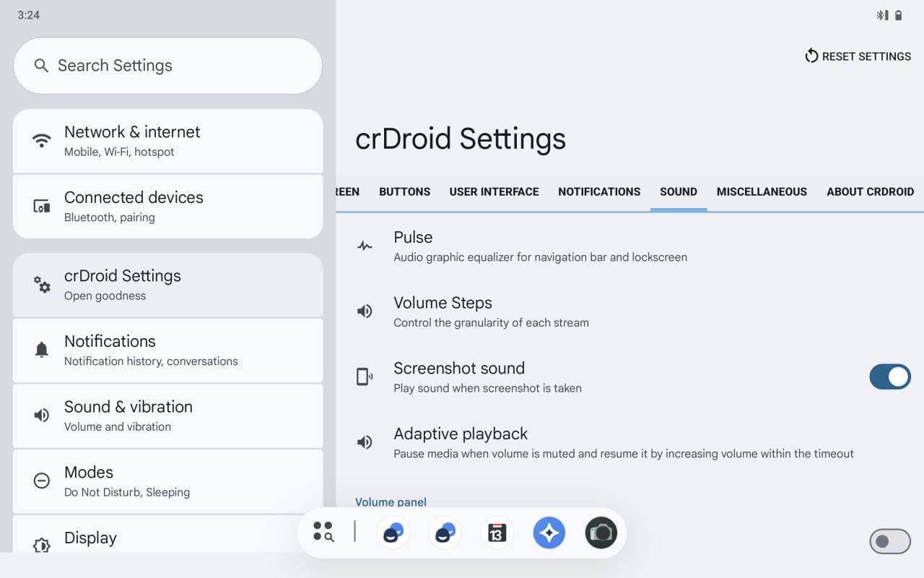Enable the switch under Volume panel

click(x=890, y=541)
